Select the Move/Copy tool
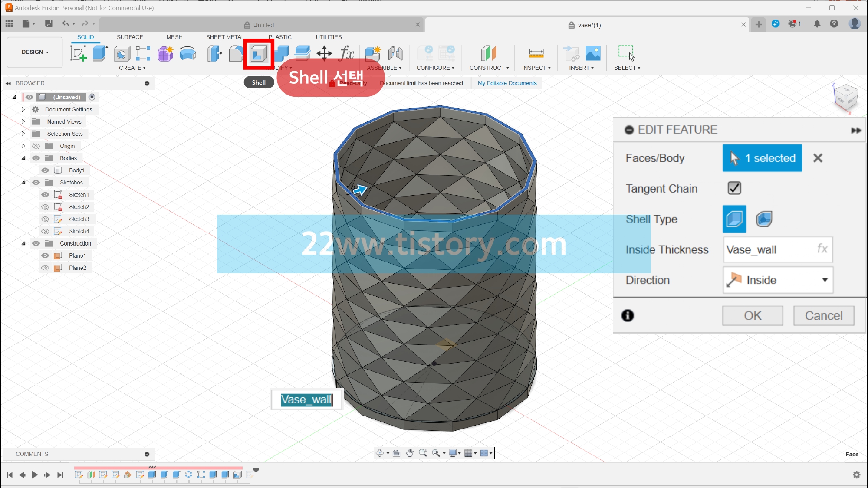Viewport: 868px width, 488px height. 324,54
